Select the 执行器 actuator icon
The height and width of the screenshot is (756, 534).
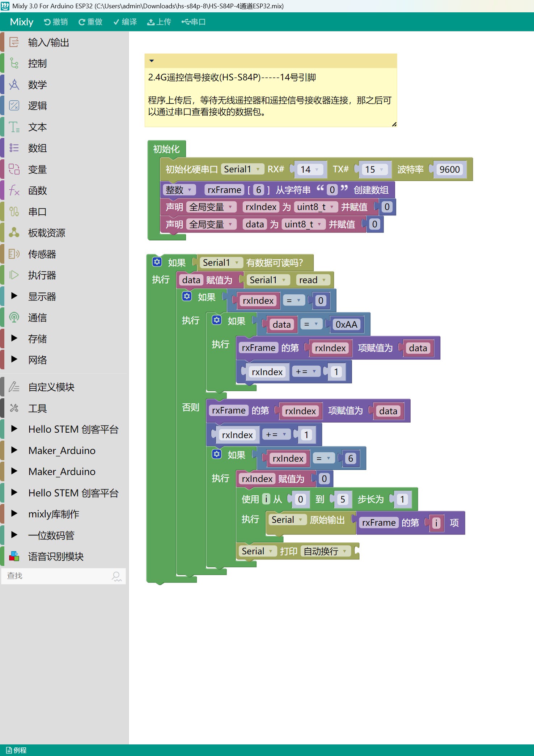[x=14, y=275]
